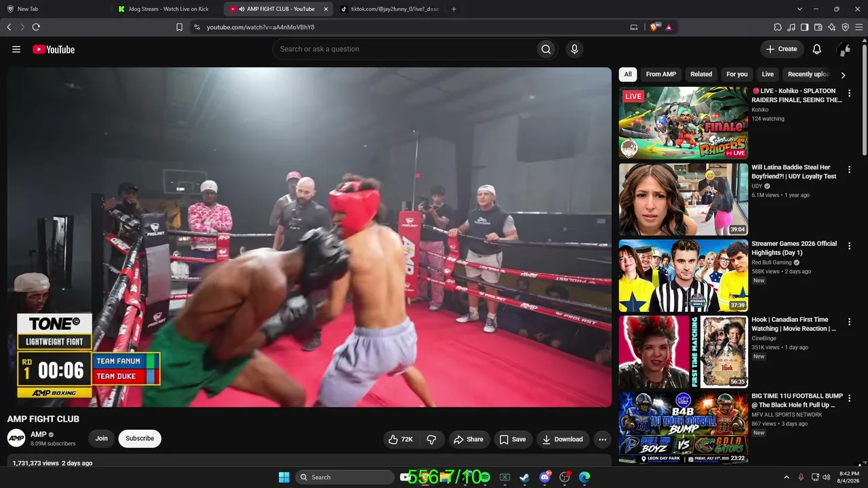Viewport: 868px width, 488px height.
Task: Share the AMP FIGHT CLUB video
Action: [x=469, y=439]
